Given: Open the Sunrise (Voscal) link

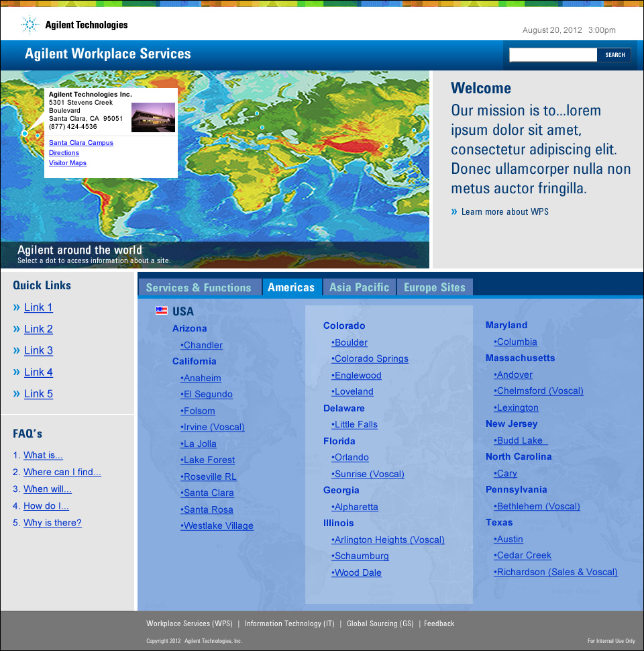Looking at the screenshot, I should (368, 474).
